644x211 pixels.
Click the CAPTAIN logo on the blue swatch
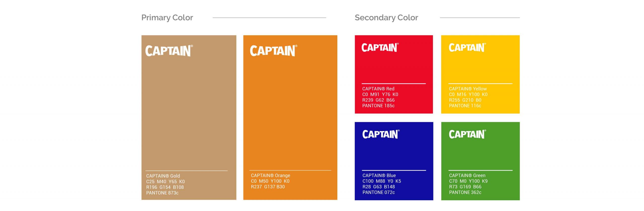click(381, 134)
